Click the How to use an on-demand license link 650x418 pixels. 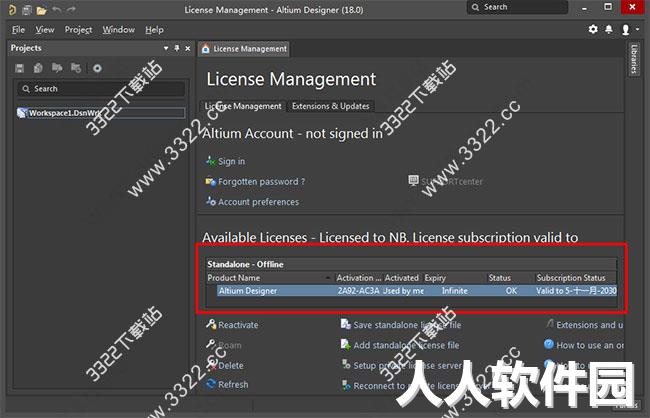(589, 345)
